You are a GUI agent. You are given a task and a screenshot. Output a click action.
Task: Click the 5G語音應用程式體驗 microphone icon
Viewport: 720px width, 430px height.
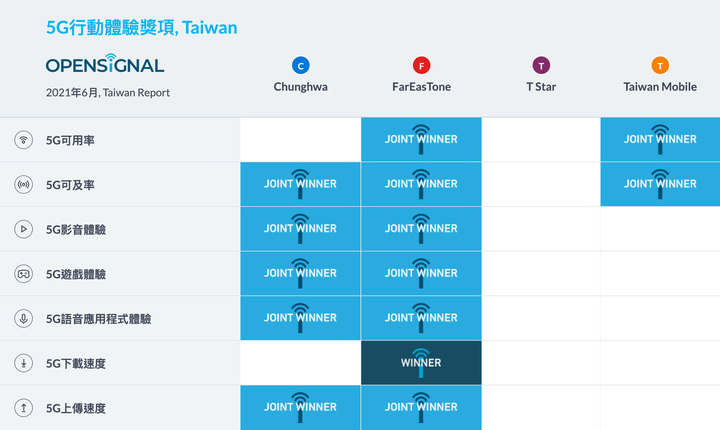pos(23,318)
